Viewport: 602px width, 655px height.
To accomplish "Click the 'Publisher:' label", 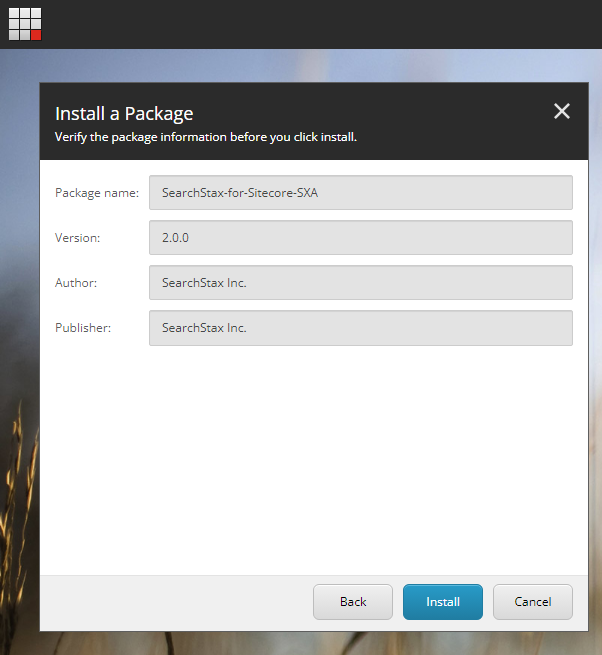I will [83, 328].
